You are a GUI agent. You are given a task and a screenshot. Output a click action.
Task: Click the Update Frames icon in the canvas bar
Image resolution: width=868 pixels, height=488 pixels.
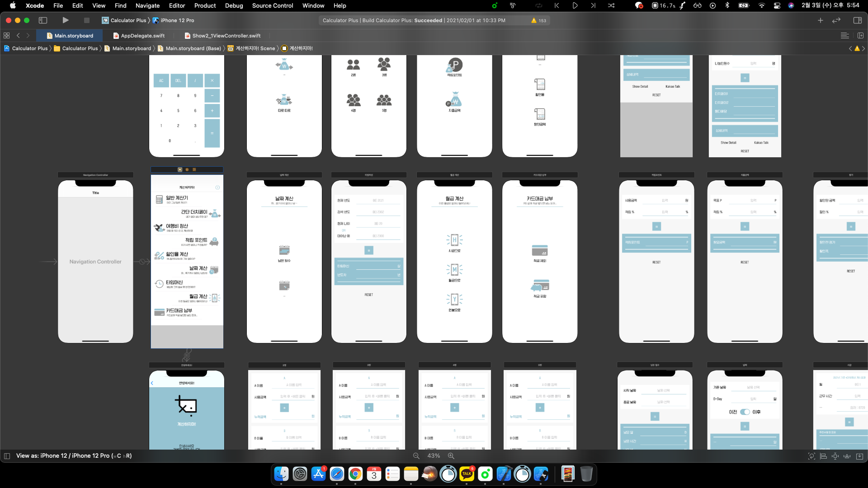pyautogui.click(x=811, y=456)
